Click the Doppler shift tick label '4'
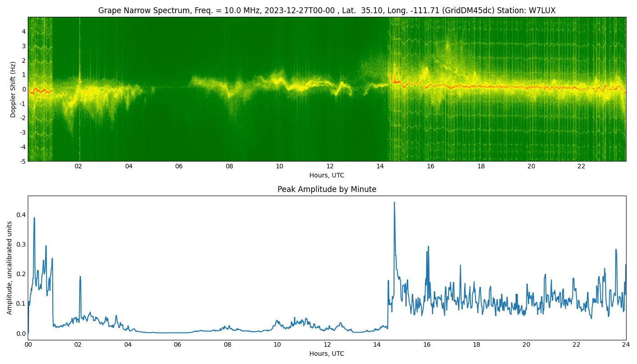637x364 pixels. click(23, 31)
